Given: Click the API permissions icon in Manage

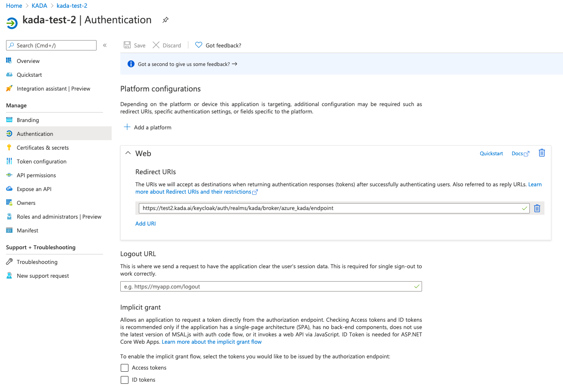Looking at the screenshot, I should pyautogui.click(x=9, y=175).
